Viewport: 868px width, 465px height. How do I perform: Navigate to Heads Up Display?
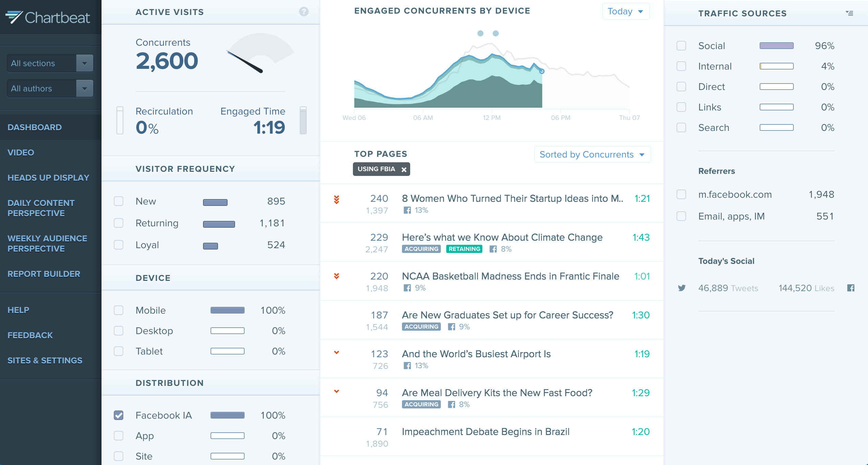coord(48,177)
